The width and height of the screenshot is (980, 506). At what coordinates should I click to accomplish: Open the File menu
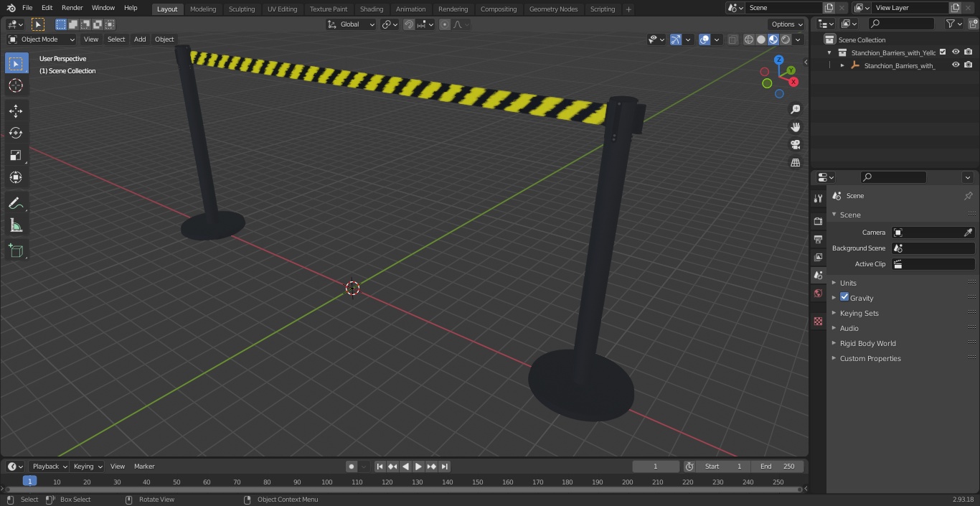(27, 8)
